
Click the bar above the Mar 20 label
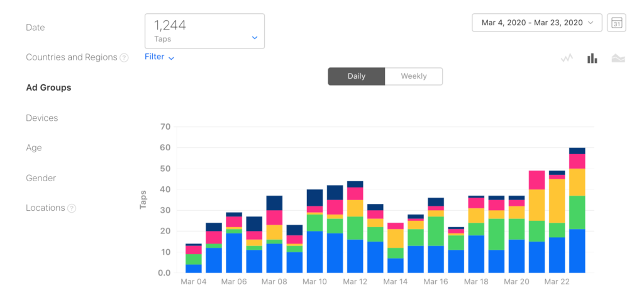click(x=517, y=234)
